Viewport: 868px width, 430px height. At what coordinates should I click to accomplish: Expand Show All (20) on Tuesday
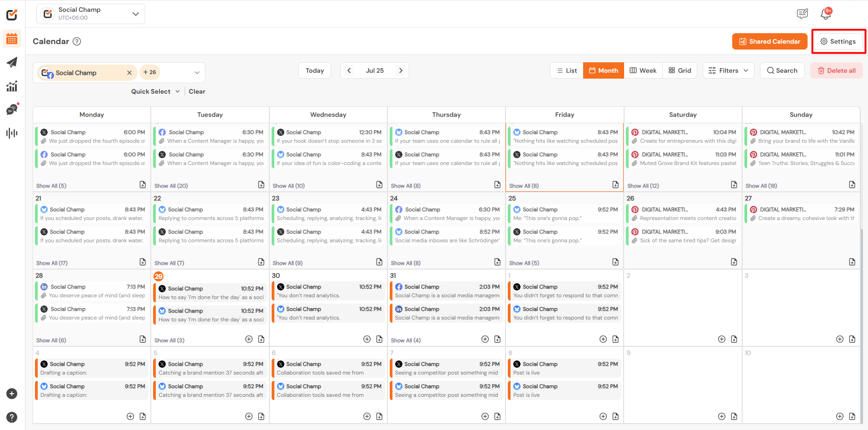point(171,186)
